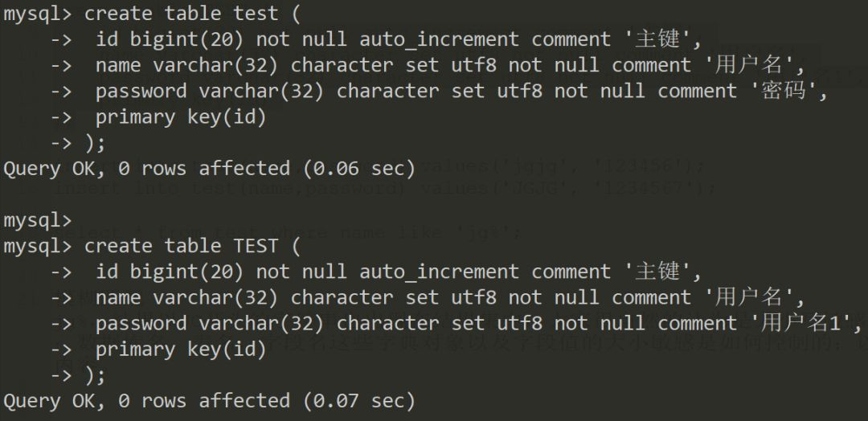Click 'auto_increment' in the first statement

pyautogui.click(x=440, y=39)
